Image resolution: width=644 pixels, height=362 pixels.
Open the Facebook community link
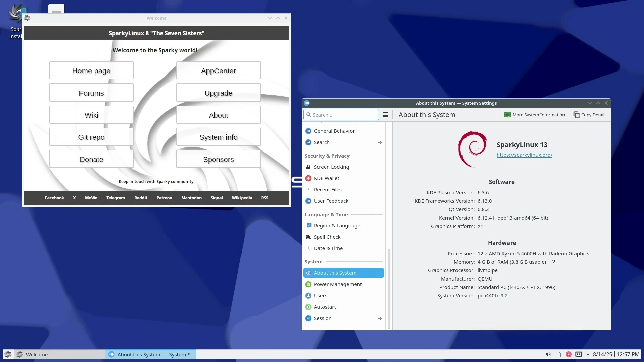point(54,198)
